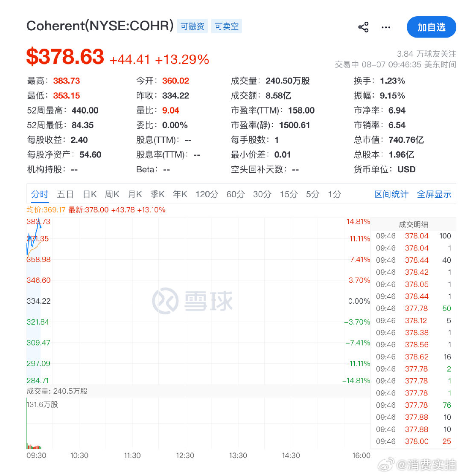The image size is (461, 476).
Task: Click the 全屏显示 link
Action: pos(434,194)
